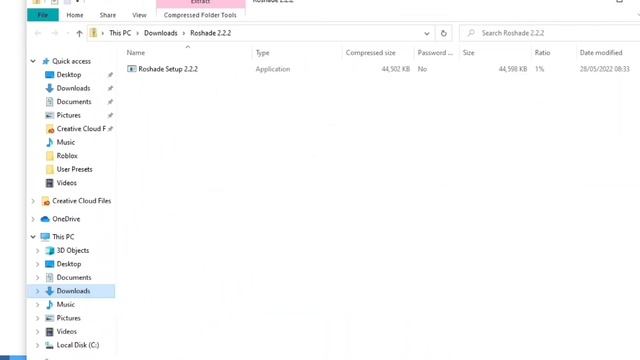Image resolution: width=640 pixels, height=360 pixels.
Task: Expand the Creative Cloud Files node
Action: (x=33, y=201)
